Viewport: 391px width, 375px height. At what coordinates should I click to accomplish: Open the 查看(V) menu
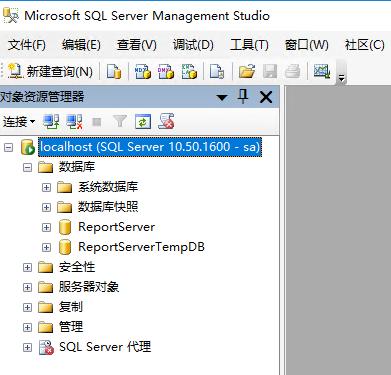[x=137, y=45]
